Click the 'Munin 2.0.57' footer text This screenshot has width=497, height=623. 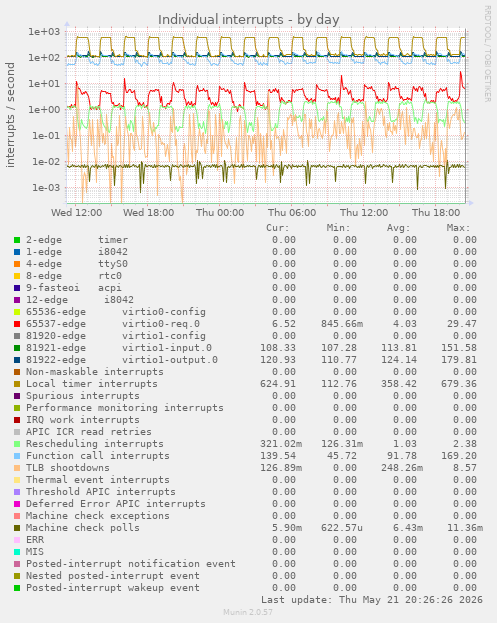click(x=248, y=612)
